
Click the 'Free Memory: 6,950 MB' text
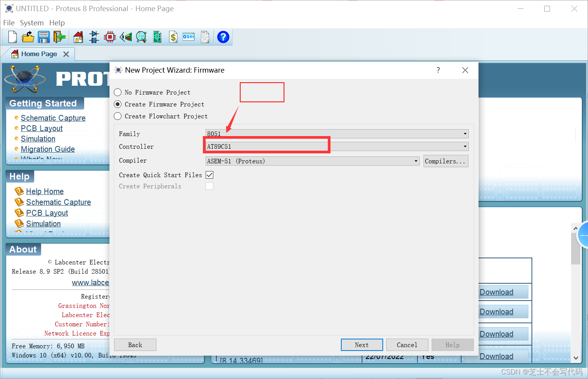coord(48,346)
